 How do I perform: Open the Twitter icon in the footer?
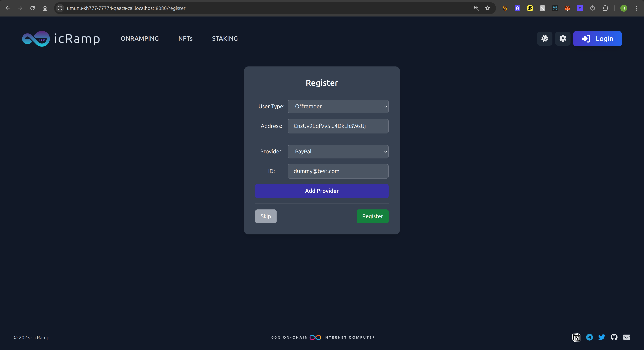[601, 337]
